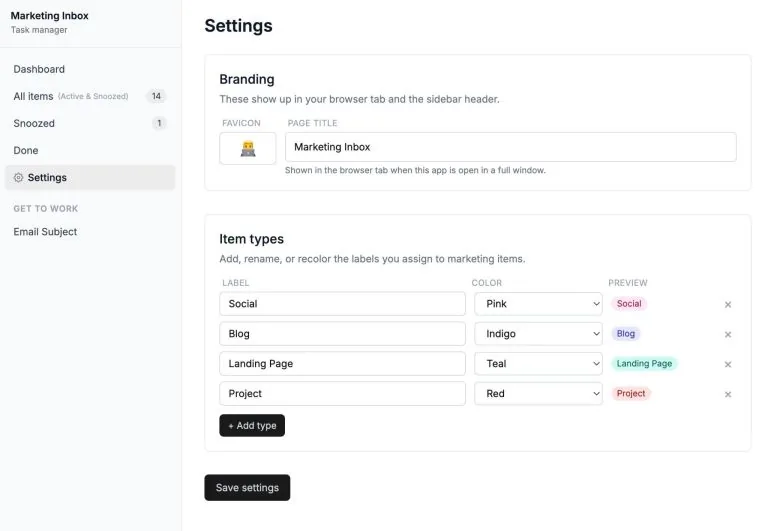Click the Branding section heading
Viewport: 768px width, 531px height.
247,79
